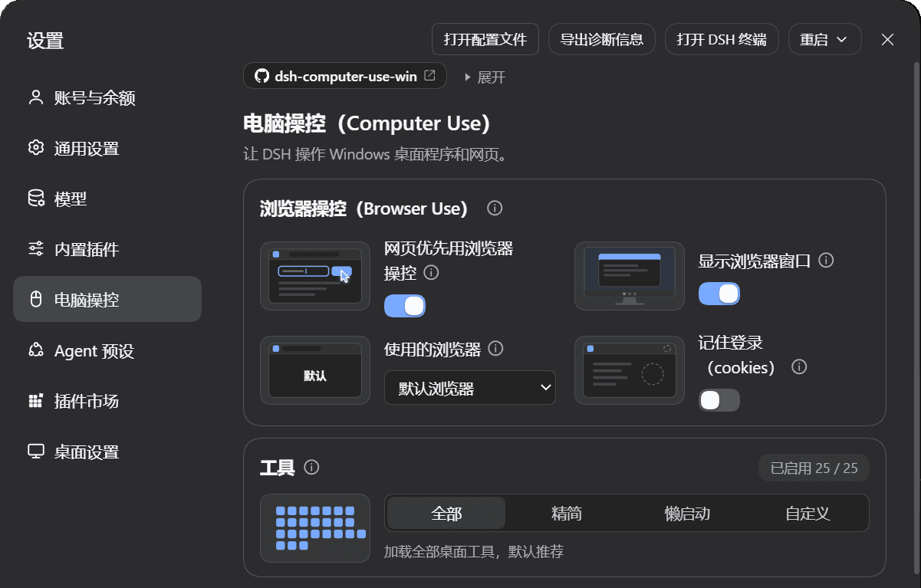Click the mouse icon beside 电脑操控
921x588 pixels.
point(36,300)
